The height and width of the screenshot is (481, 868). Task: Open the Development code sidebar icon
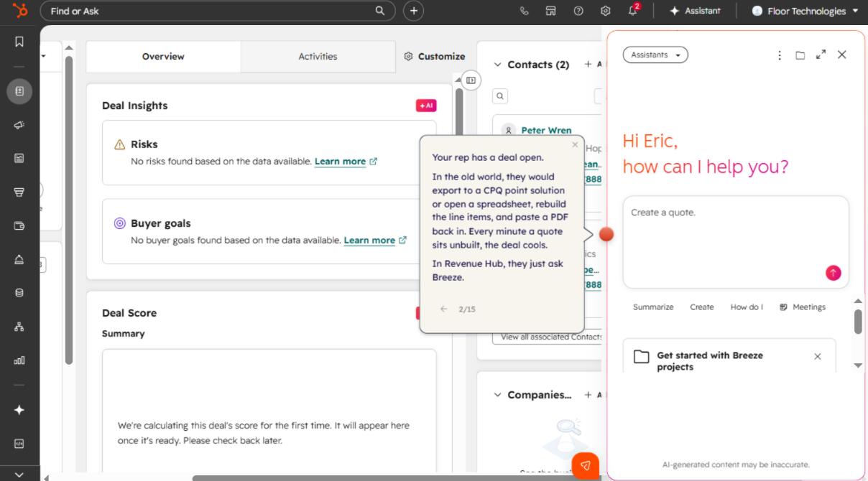[19, 444]
